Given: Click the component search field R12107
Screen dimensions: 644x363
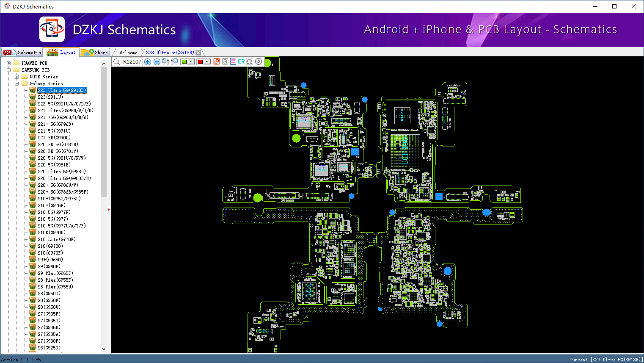Looking at the screenshot, I should (132, 62).
